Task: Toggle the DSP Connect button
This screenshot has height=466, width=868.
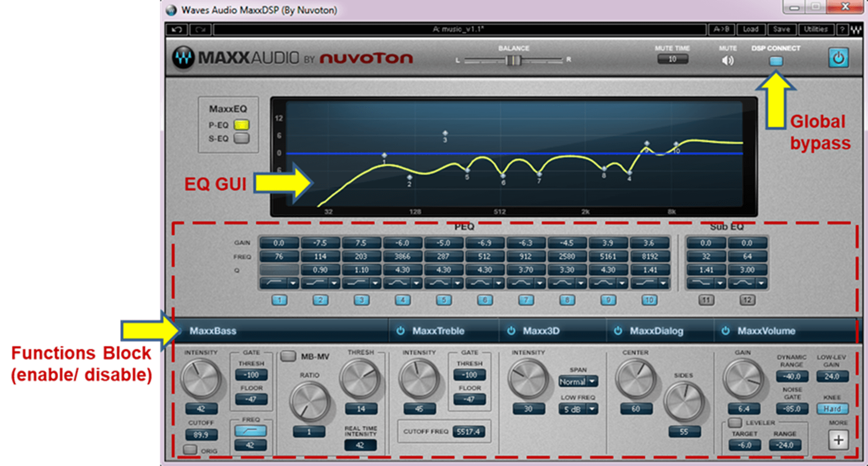Action: [x=776, y=61]
